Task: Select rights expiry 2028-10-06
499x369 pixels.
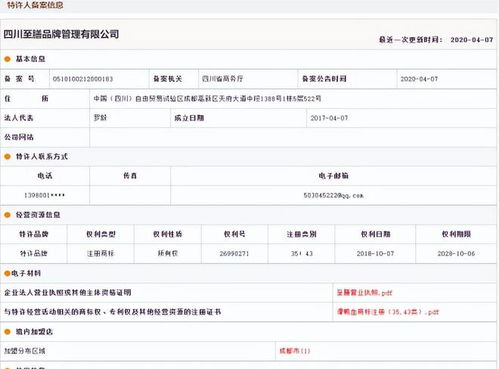Action: click(456, 254)
